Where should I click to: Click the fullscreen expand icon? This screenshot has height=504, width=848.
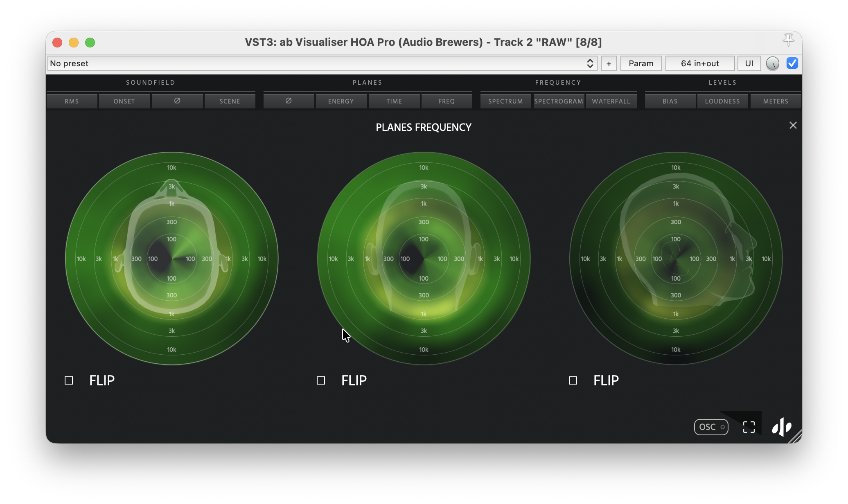point(749,427)
